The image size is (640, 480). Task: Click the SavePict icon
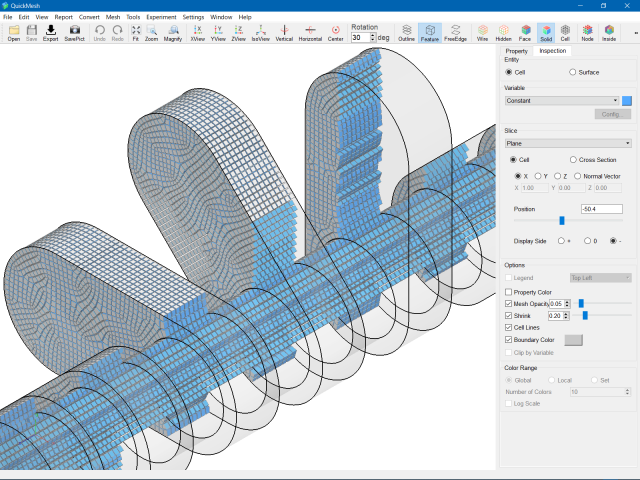74,33
